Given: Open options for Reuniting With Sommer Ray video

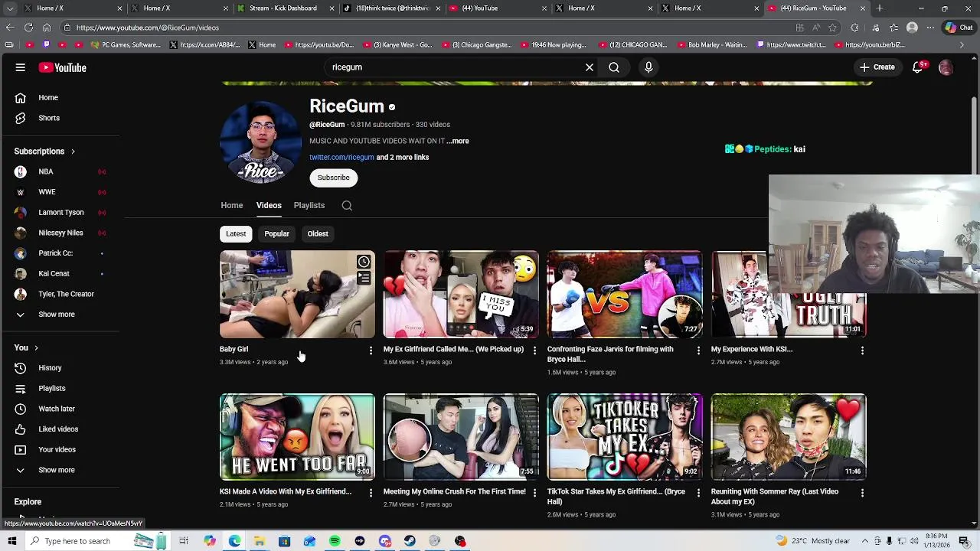Looking at the screenshot, I should coord(862,493).
